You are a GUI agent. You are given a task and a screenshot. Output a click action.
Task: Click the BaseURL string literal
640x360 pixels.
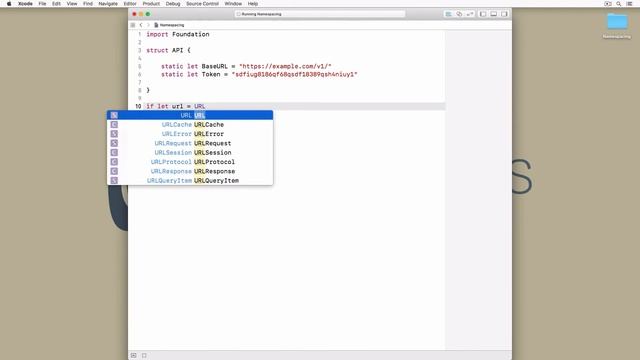[285, 66]
